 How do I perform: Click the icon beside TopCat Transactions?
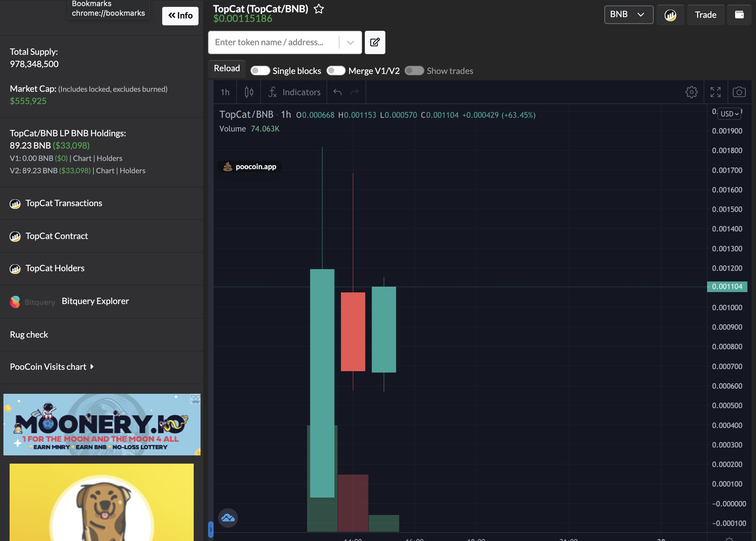(x=15, y=204)
